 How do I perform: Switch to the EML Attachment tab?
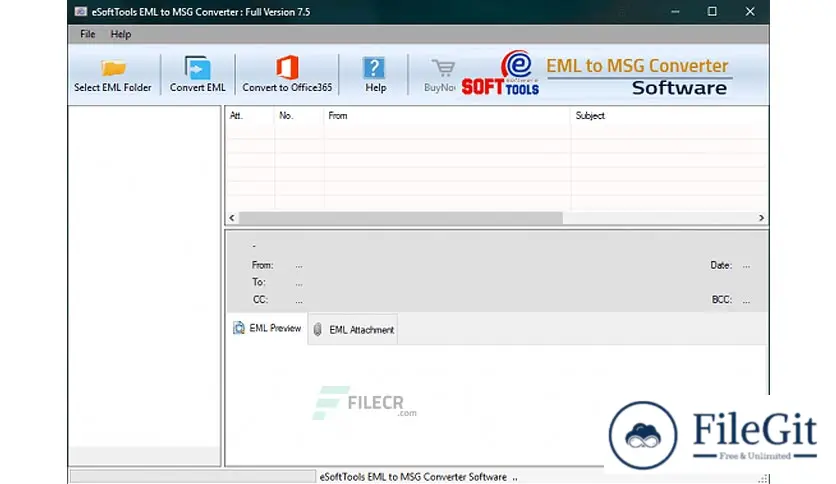click(353, 329)
